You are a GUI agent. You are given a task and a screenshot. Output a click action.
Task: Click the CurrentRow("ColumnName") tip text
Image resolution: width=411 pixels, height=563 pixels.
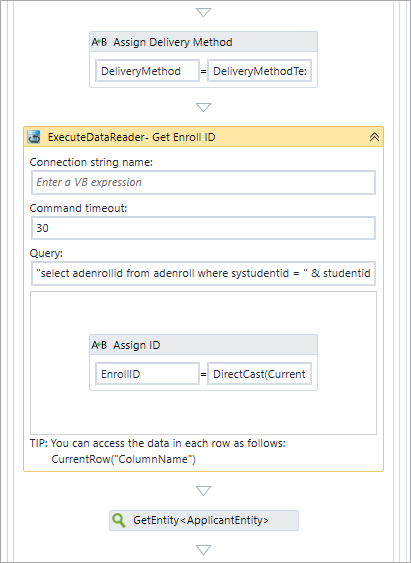coord(123,459)
